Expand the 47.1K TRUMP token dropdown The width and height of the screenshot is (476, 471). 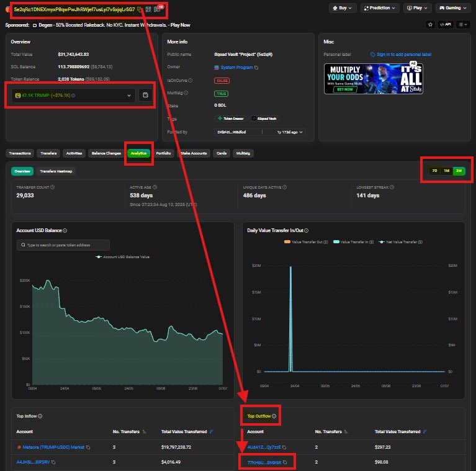[73, 96]
